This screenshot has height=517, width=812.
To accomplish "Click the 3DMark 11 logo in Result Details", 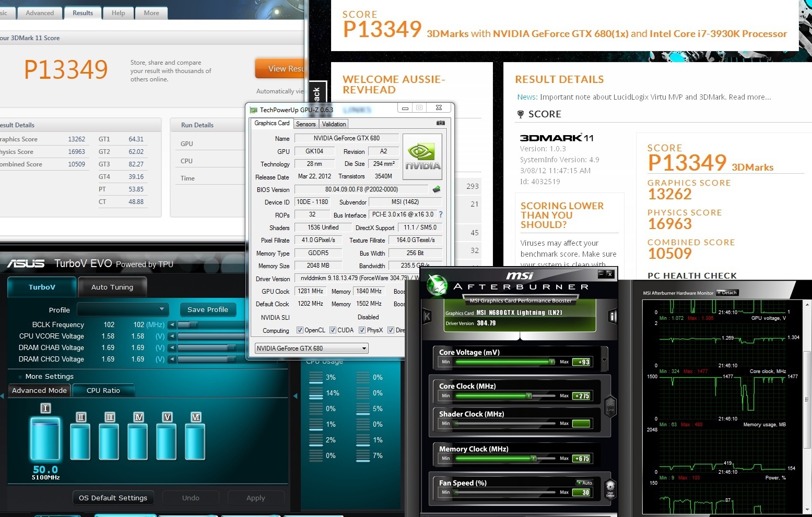I will (x=556, y=138).
